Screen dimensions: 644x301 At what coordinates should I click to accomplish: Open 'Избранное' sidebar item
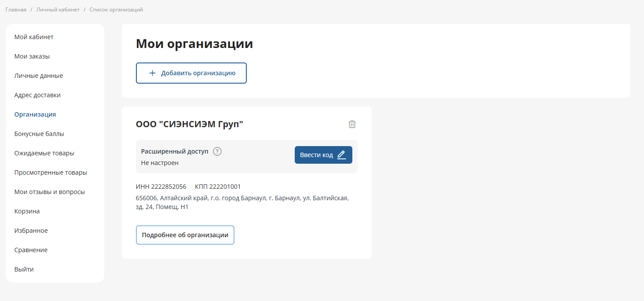31,231
